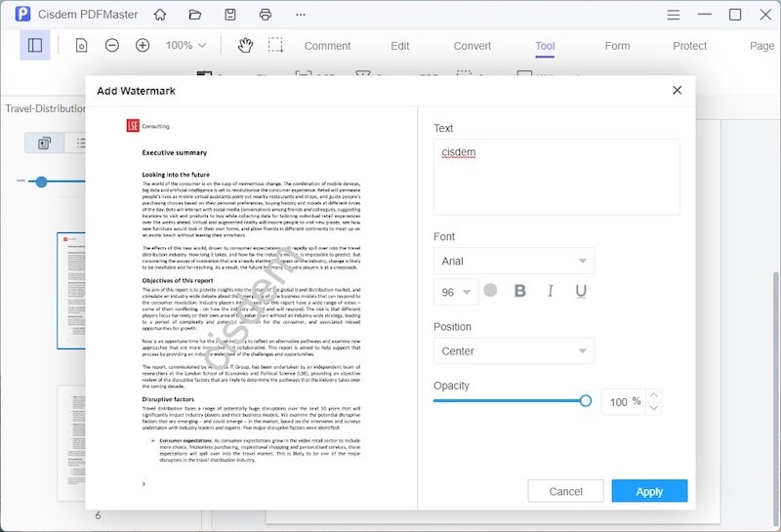Cancel the watermark dialog
This screenshot has height=532, width=781.
pos(566,491)
